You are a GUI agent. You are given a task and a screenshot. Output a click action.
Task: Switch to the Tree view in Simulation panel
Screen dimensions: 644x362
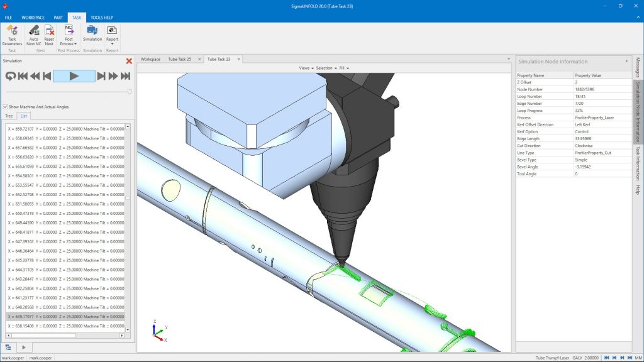[x=9, y=116]
